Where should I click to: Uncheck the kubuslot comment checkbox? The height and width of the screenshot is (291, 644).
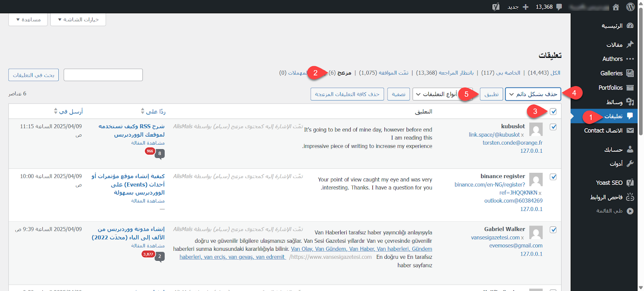click(553, 127)
